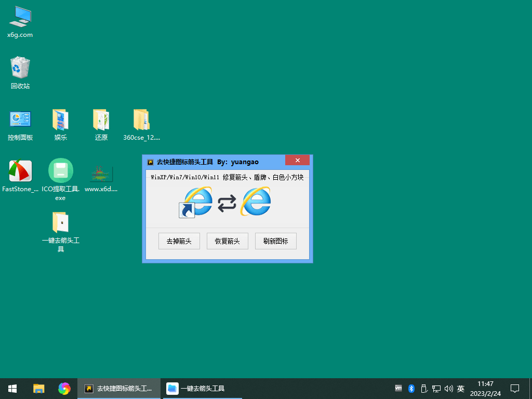Viewport: 532px width, 399px height.
Task: Select the x6g.com computer icon
Action: (20, 17)
